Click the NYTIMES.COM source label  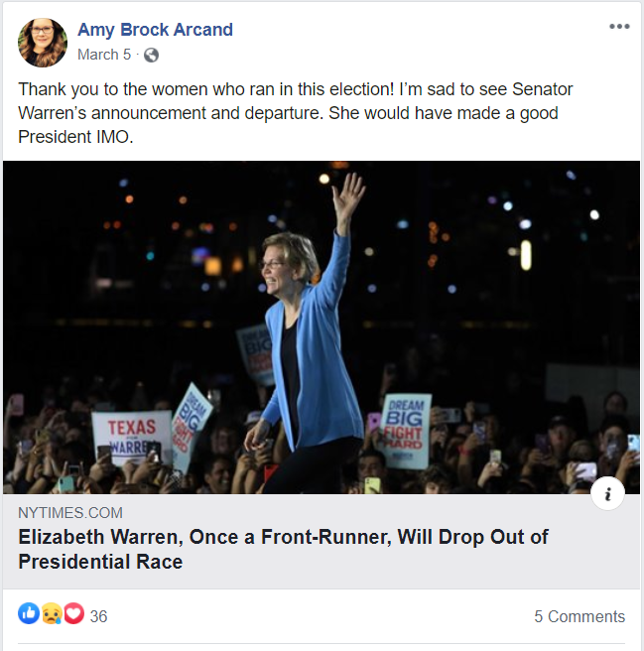click(70, 513)
